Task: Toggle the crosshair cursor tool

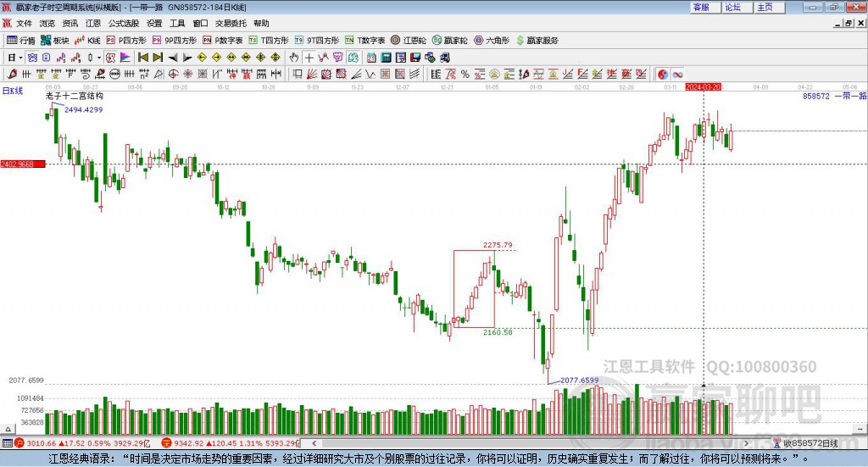Action: point(309,57)
